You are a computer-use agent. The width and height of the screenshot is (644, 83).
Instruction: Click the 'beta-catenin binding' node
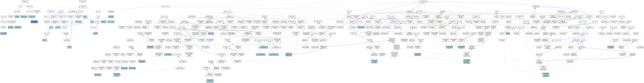[17, 17]
